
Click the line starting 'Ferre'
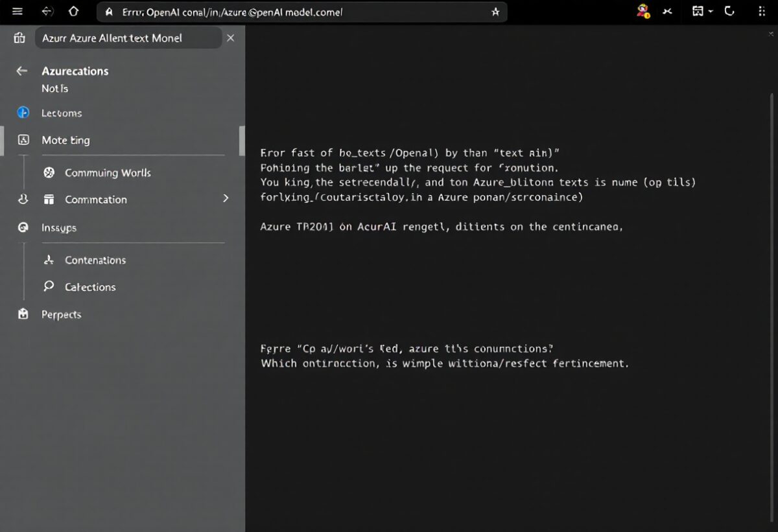407,349
